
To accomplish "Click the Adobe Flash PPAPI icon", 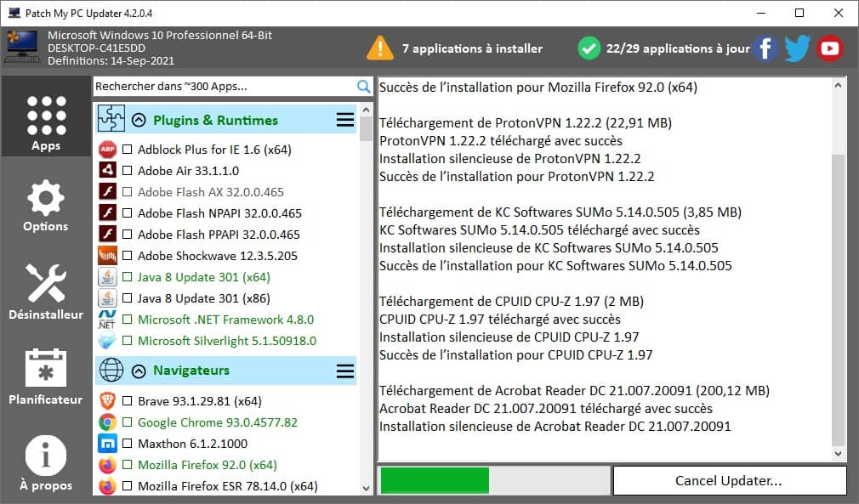I will coord(107,235).
